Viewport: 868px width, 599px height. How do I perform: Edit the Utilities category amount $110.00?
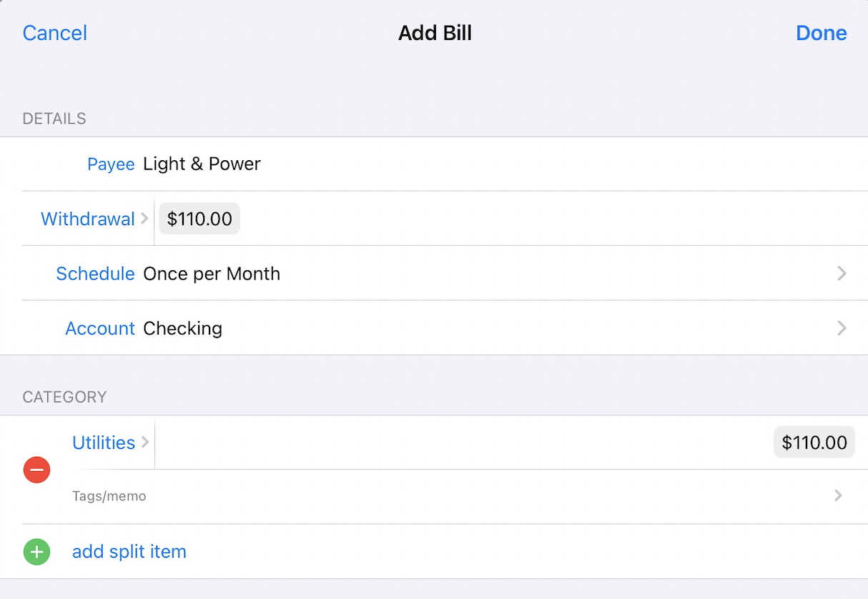point(814,442)
